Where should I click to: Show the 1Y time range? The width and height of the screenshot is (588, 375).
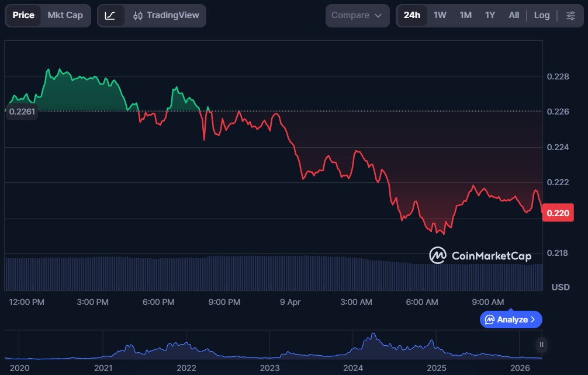490,15
